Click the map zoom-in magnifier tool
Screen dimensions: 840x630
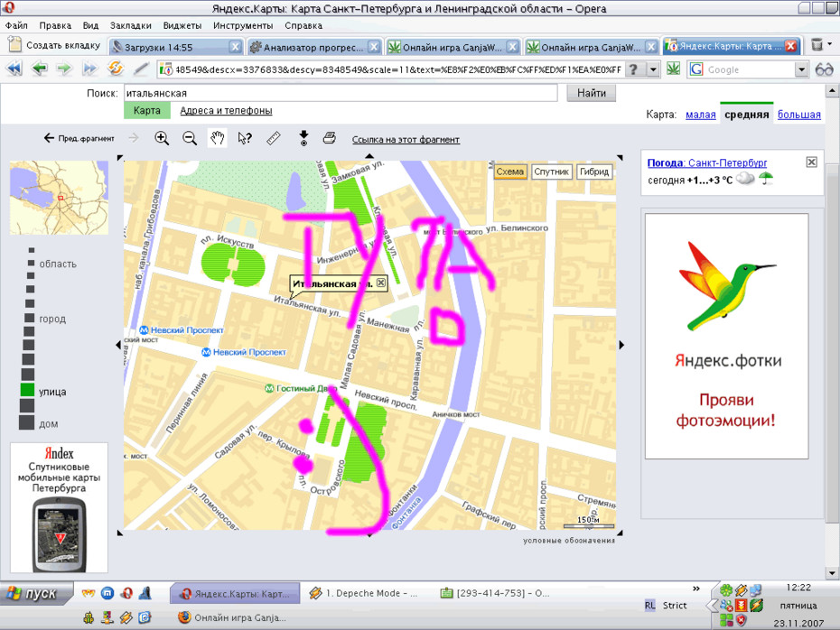(162, 138)
